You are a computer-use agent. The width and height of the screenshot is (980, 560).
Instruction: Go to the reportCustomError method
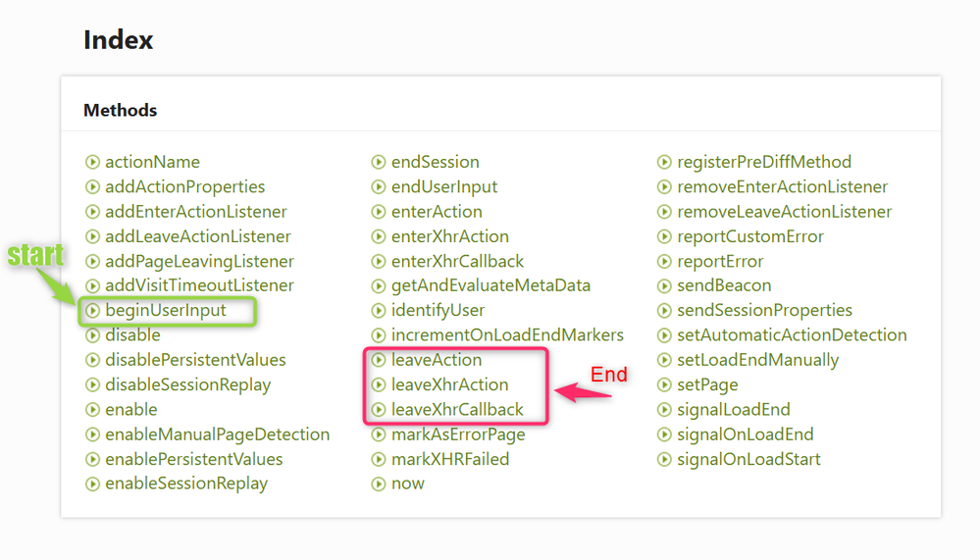click(750, 236)
